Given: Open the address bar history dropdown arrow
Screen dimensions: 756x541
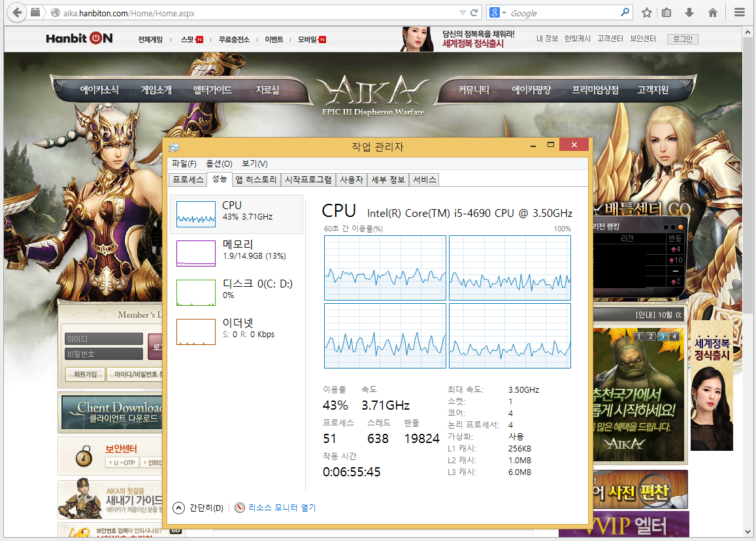Looking at the screenshot, I should point(463,12).
